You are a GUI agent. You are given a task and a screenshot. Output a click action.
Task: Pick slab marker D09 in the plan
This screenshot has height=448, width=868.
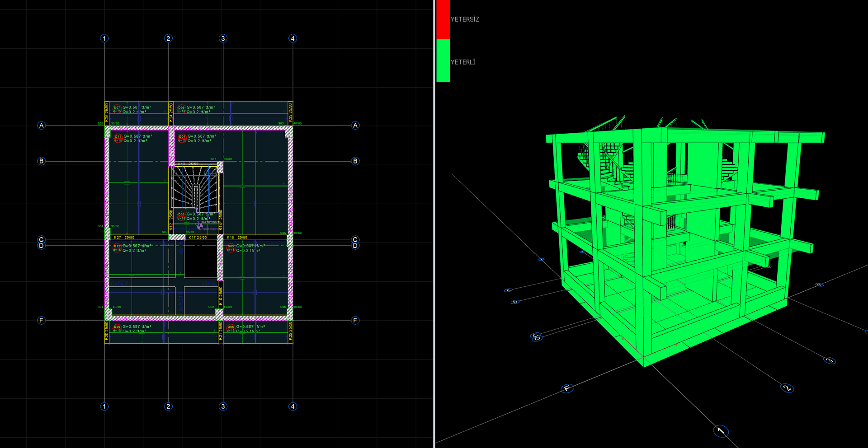pyautogui.click(x=117, y=327)
